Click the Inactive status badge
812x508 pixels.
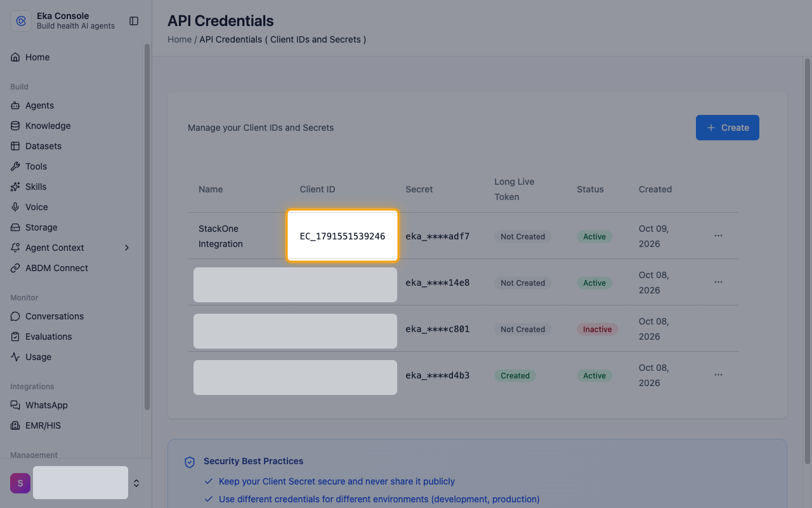click(x=597, y=330)
